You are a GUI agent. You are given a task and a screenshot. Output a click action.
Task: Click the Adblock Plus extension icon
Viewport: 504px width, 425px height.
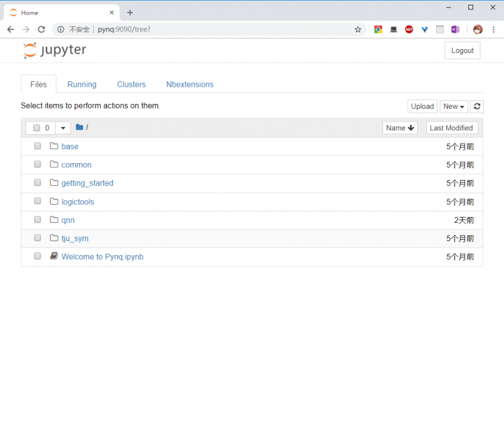pos(409,30)
